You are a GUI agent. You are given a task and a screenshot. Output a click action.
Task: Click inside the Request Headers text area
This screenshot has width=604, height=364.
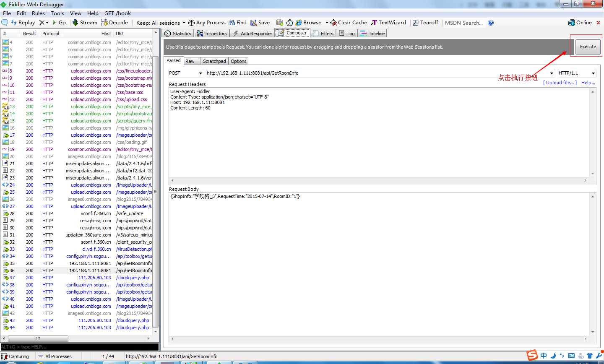(x=379, y=132)
